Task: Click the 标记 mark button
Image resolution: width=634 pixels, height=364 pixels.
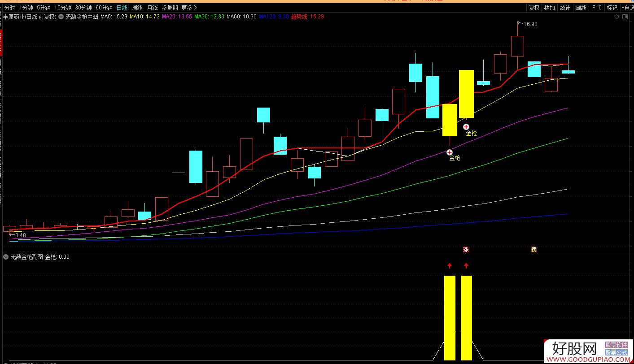Action: click(612, 8)
